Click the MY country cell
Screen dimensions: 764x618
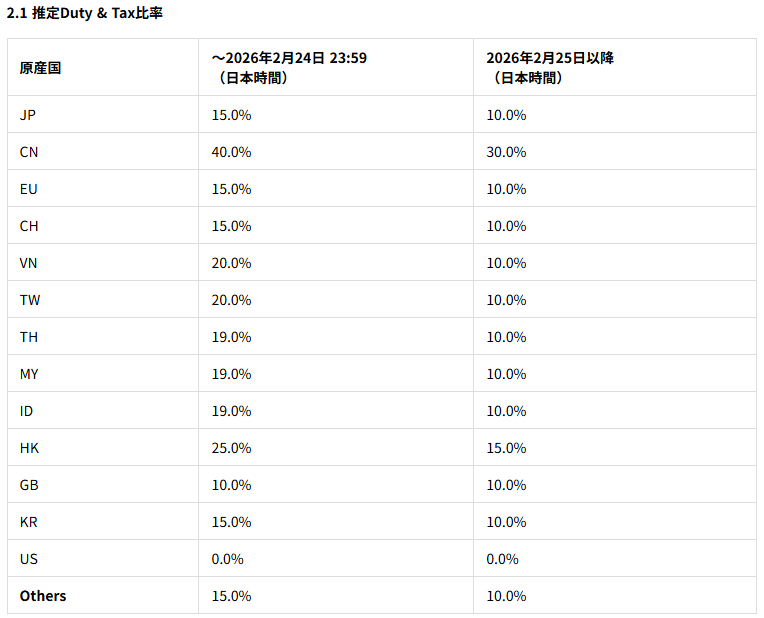tap(29, 374)
